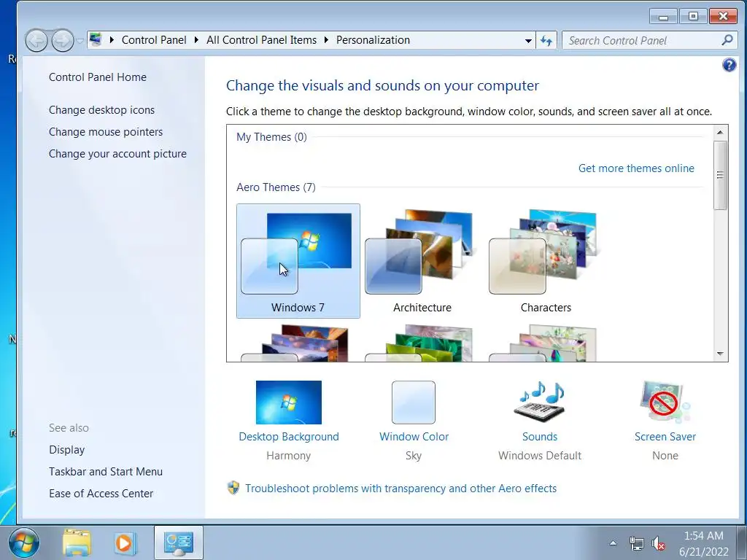The height and width of the screenshot is (560, 747).
Task: Click the Sounds link text
Action: 540,437
